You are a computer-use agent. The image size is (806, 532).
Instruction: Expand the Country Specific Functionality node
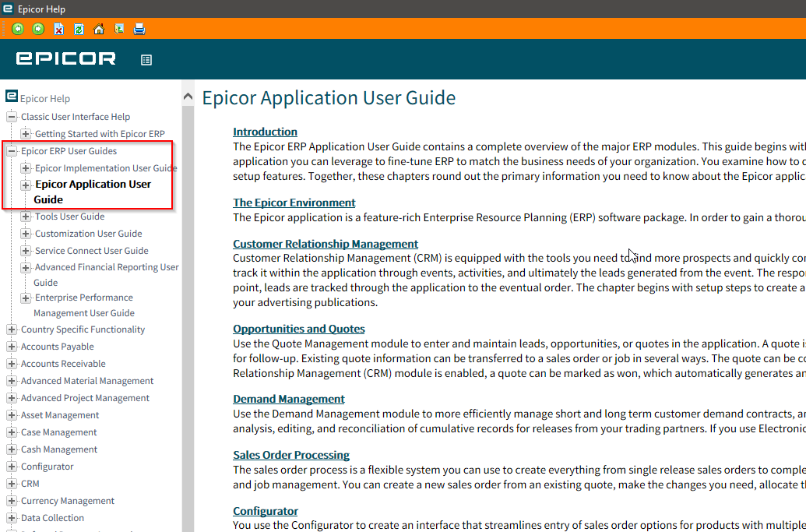[12, 329]
